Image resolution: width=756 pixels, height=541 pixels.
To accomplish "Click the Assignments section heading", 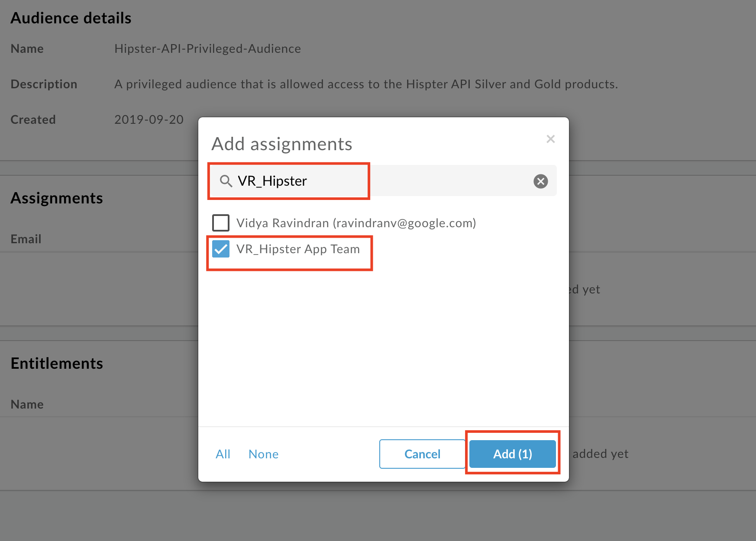I will pyautogui.click(x=57, y=198).
